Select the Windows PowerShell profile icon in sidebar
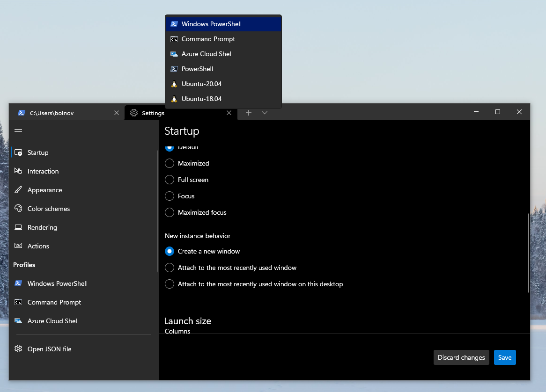Screen dimensions: 546x392 [19, 283]
